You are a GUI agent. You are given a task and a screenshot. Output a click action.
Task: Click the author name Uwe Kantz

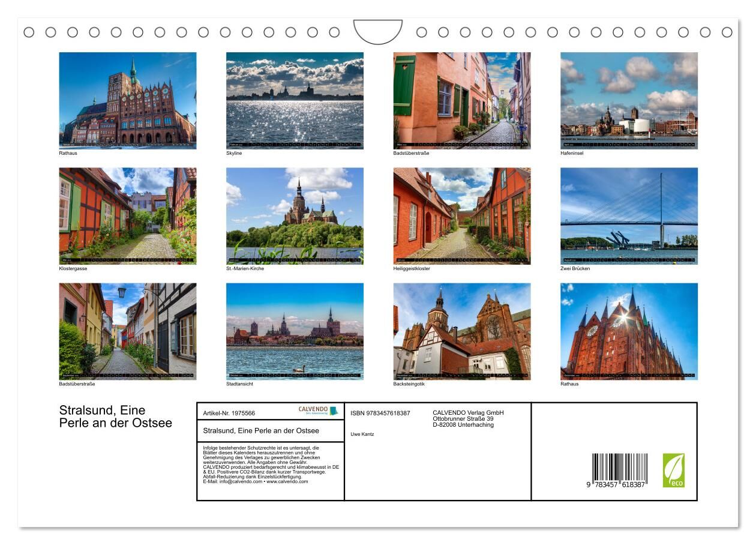[x=362, y=434]
